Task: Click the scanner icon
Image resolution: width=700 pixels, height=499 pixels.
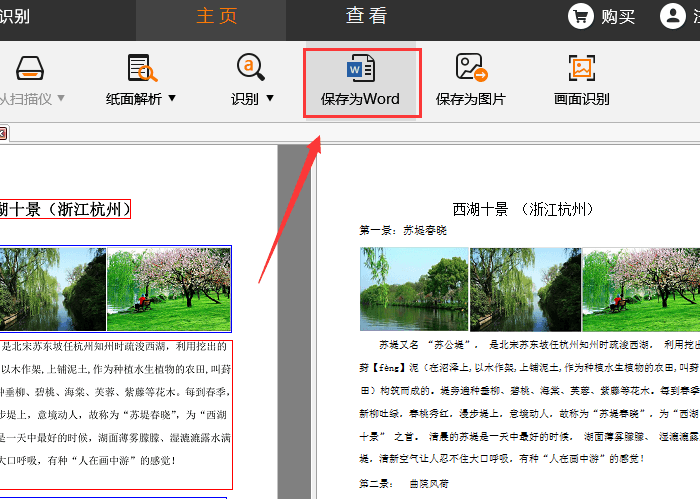Action: click(30, 68)
